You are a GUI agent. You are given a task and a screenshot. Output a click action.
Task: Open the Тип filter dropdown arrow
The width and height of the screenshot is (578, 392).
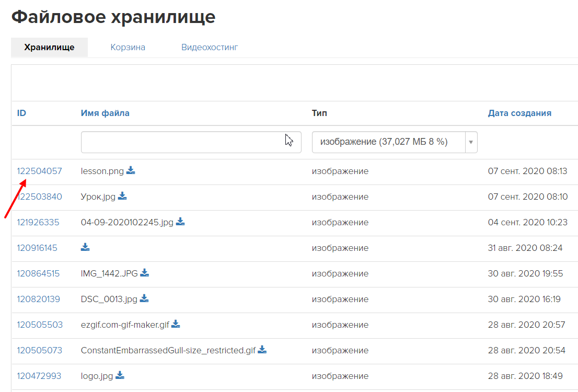tap(471, 142)
